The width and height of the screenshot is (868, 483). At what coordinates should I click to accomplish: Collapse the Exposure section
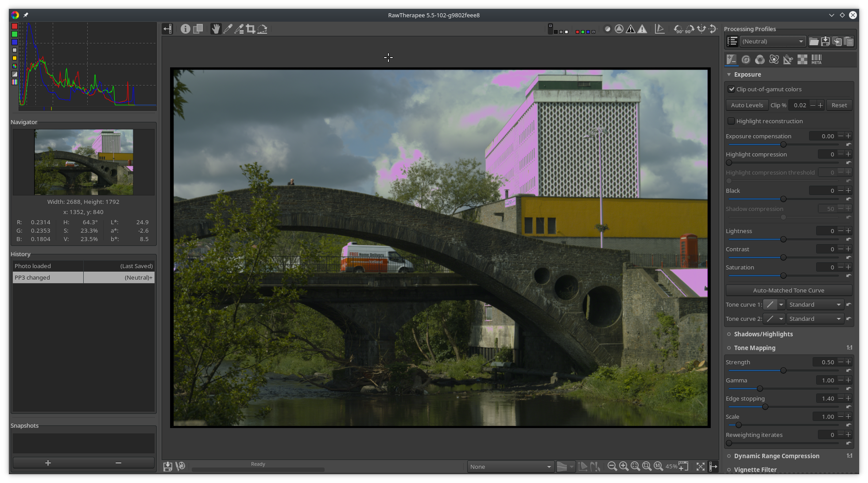click(729, 74)
